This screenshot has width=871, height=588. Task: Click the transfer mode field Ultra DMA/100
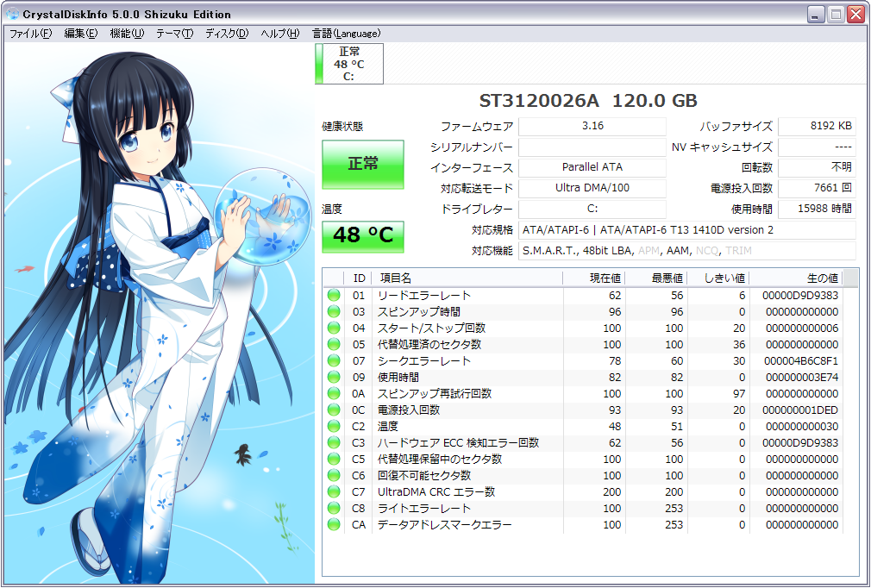tap(592, 188)
